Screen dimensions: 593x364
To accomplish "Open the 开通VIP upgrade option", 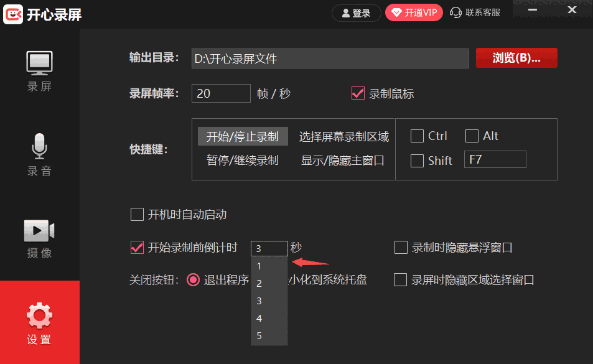I will (413, 12).
